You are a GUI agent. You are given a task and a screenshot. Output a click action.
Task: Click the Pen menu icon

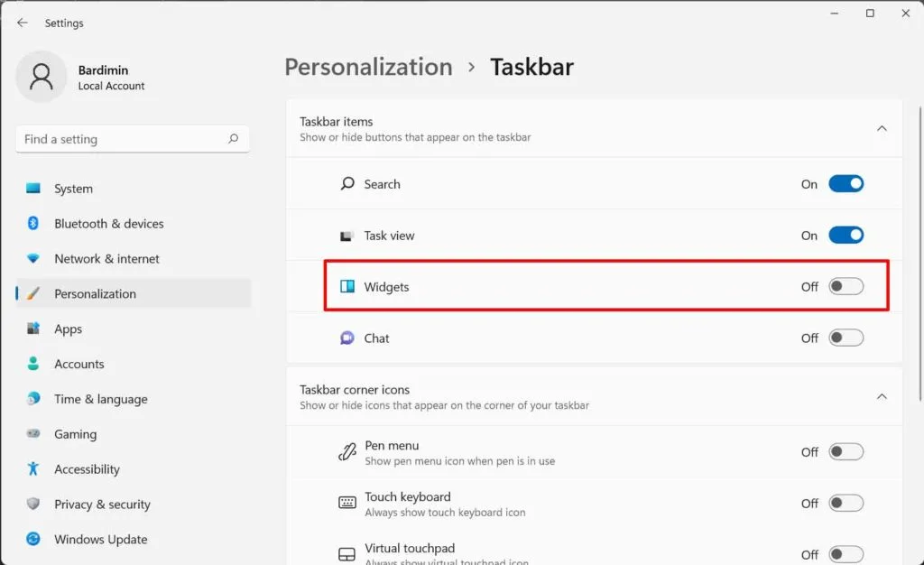pyautogui.click(x=347, y=452)
